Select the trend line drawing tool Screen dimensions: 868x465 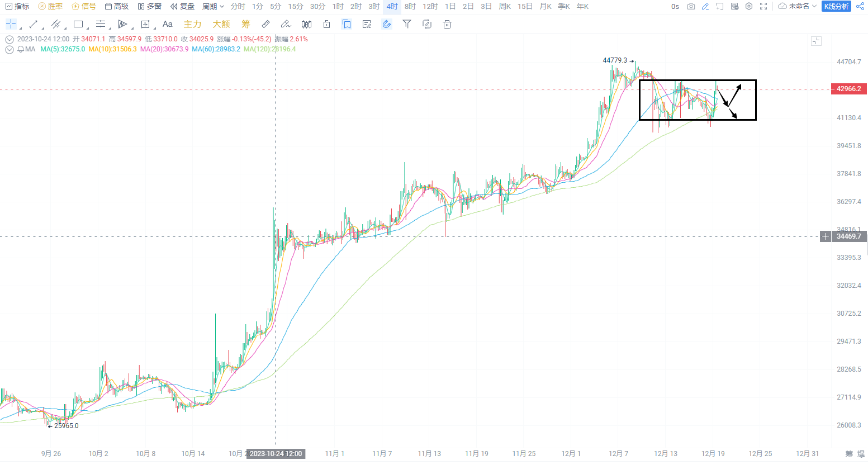34,24
